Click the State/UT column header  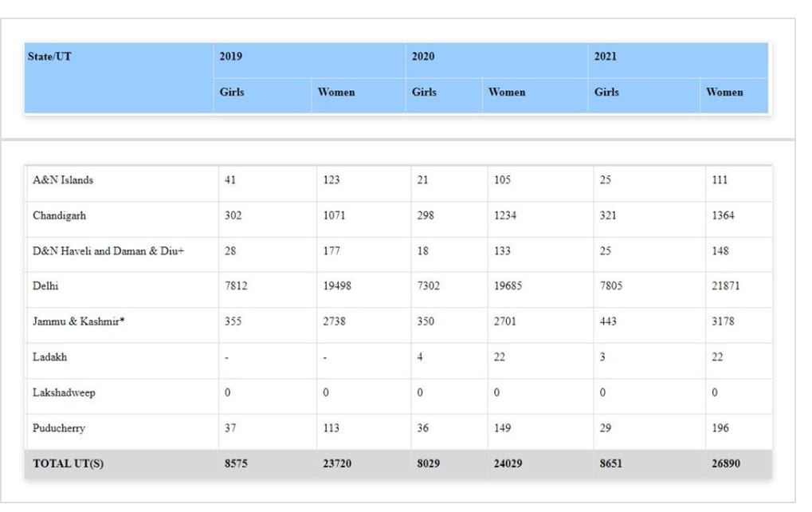(x=49, y=57)
